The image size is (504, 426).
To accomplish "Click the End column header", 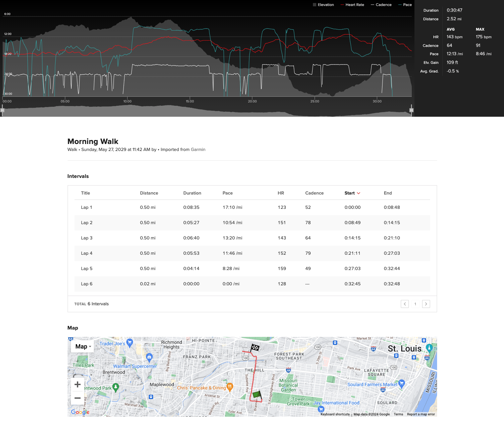I will coord(388,193).
